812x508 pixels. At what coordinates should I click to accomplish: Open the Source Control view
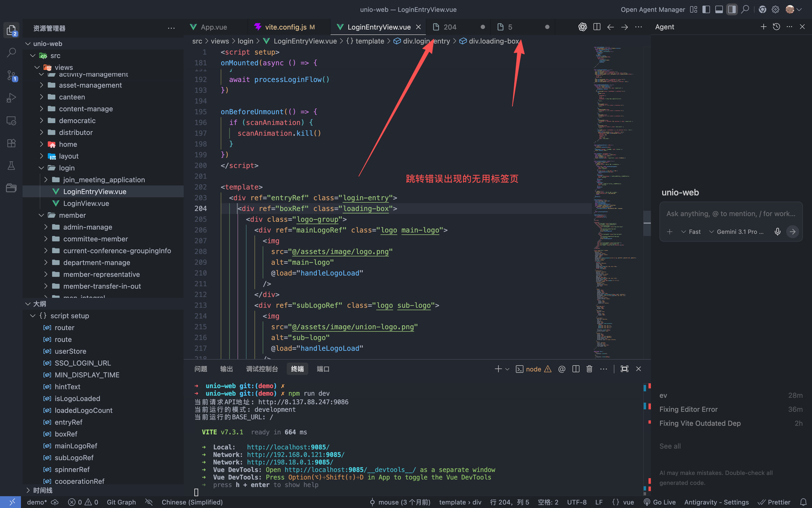[x=11, y=76]
